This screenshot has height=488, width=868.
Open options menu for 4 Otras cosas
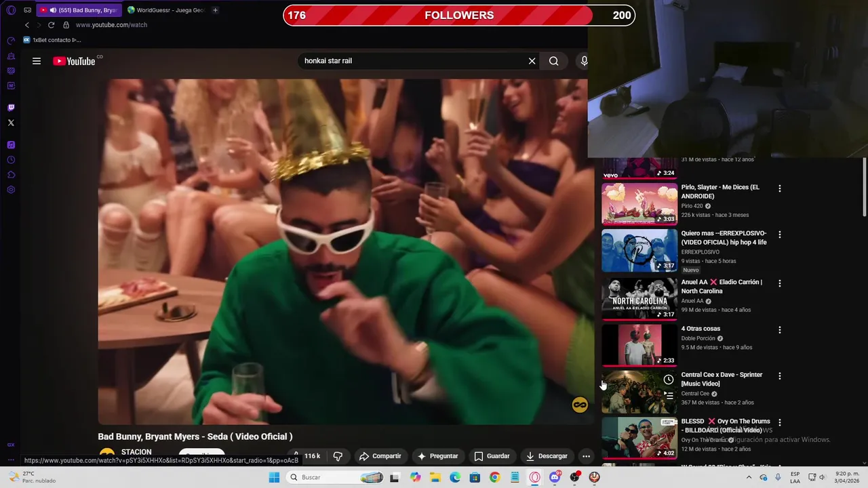click(x=779, y=330)
